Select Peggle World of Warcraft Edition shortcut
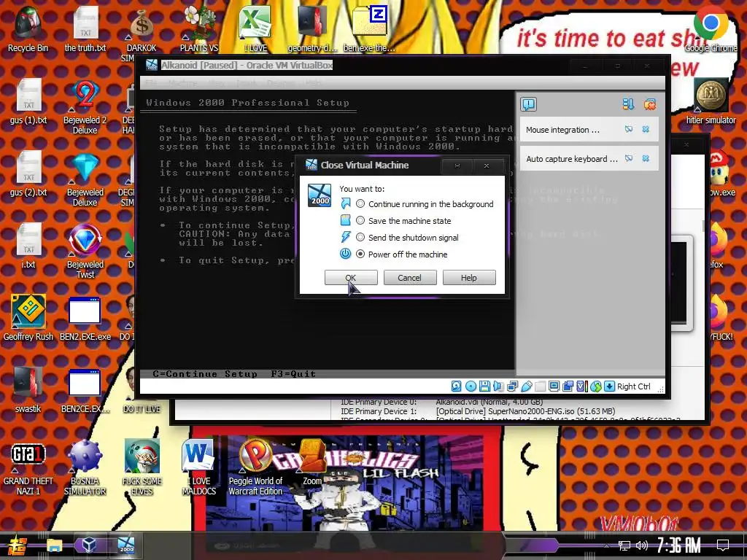This screenshot has width=747, height=560. tap(255, 467)
